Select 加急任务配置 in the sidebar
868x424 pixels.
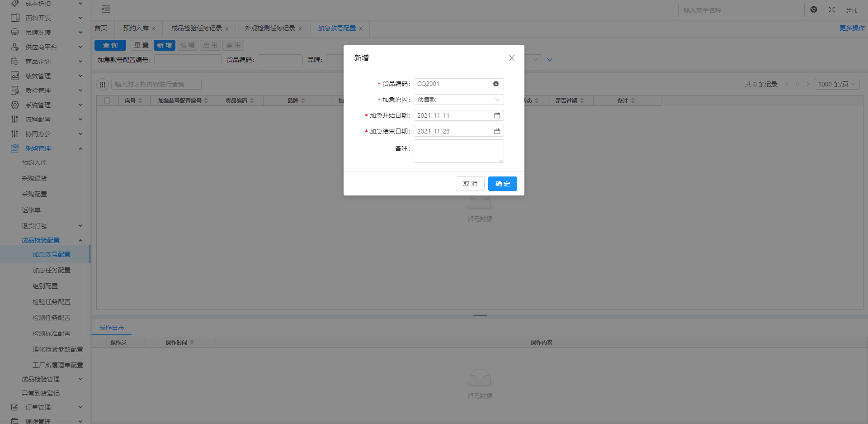[x=51, y=270]
